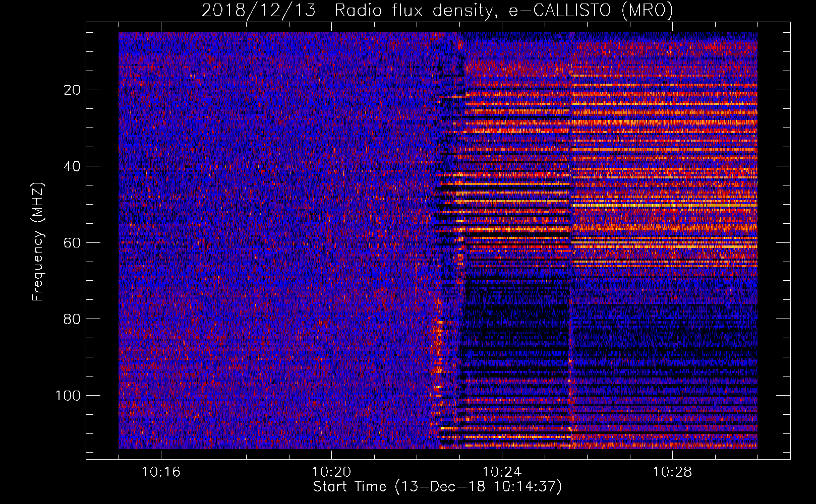The image size is (816, 504).
Task: Click the 60 frequency tick label
Action: click(73, 243)
